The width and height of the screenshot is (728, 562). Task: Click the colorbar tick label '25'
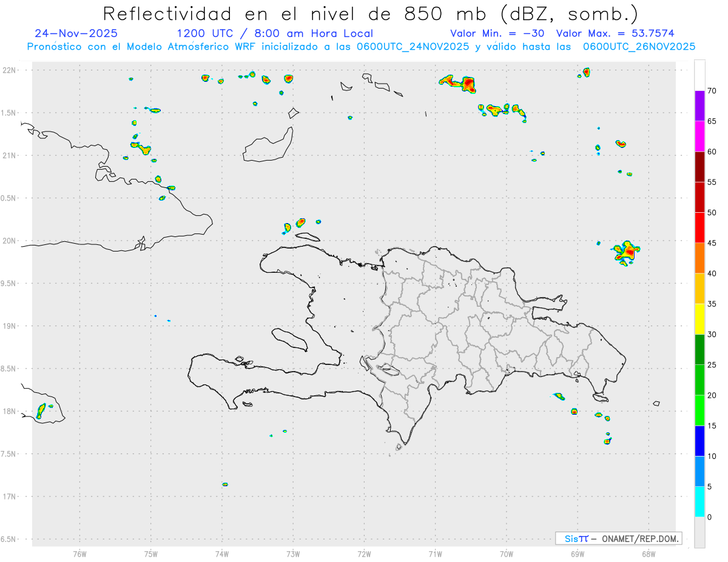[x=712, y=365]
